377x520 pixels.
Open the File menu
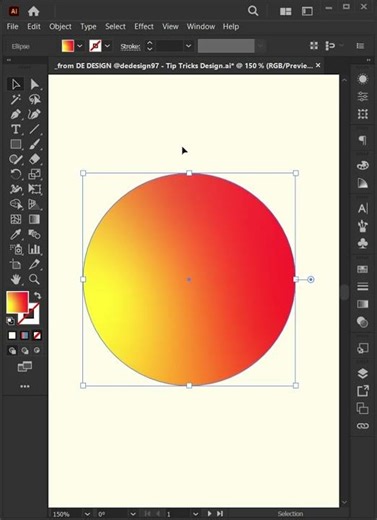(13, 26)
